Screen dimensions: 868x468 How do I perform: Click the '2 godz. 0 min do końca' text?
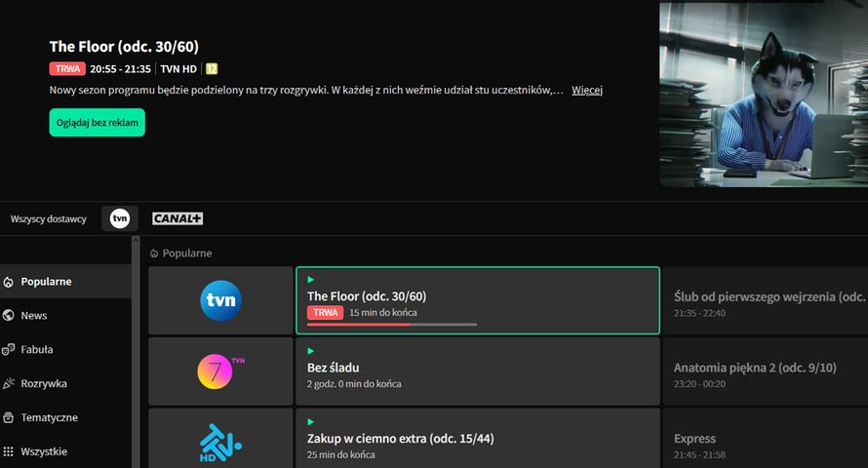[x=354, y=384]
